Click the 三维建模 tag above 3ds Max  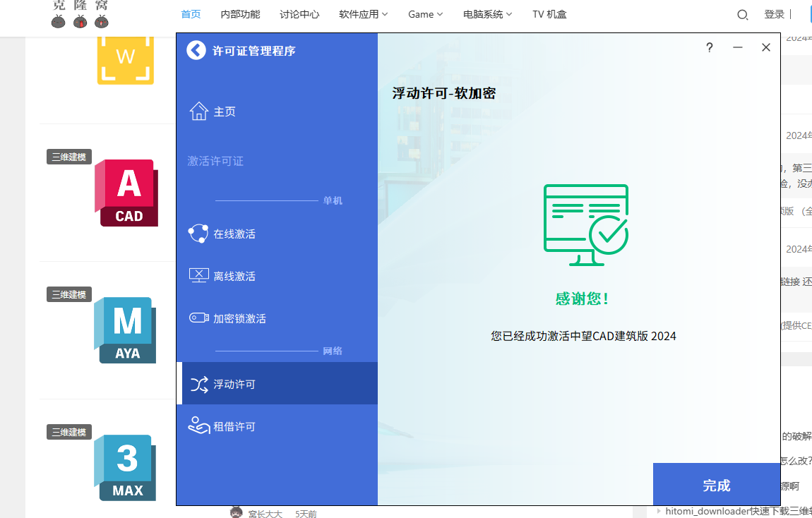click(x=69, y=432)
